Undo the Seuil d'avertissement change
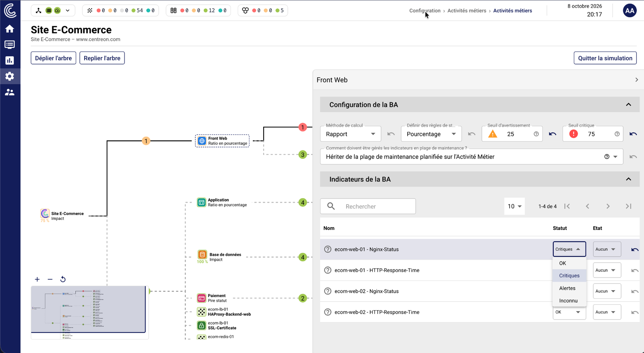Viewport: 644px width, 353px height. click(553, 134)
